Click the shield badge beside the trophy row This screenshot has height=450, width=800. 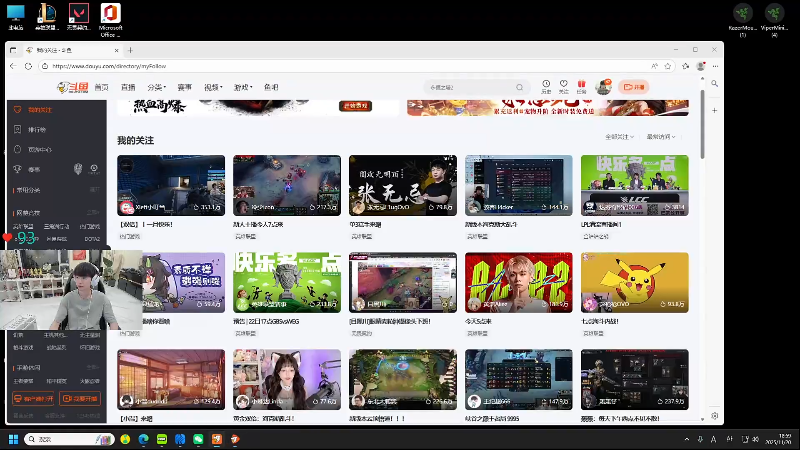[x=78, y=169]
